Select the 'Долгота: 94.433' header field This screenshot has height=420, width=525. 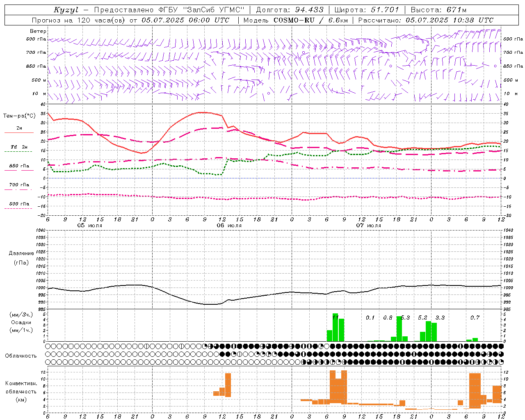(290, 10)
